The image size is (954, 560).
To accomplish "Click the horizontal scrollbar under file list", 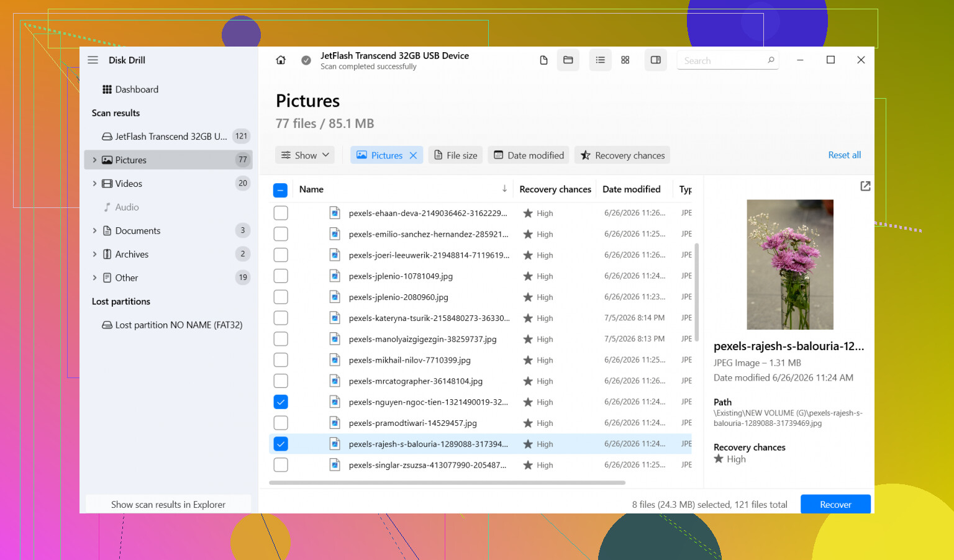I will 447,482.
